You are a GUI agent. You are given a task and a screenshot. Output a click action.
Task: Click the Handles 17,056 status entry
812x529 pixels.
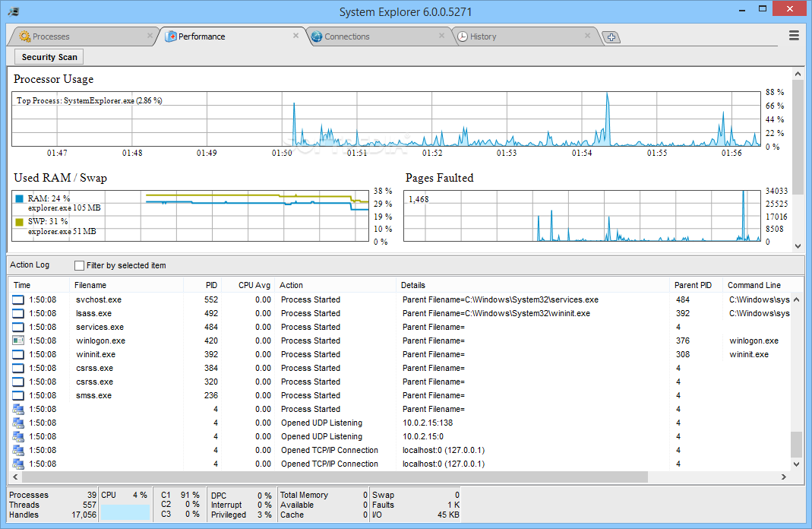point(52,515)
